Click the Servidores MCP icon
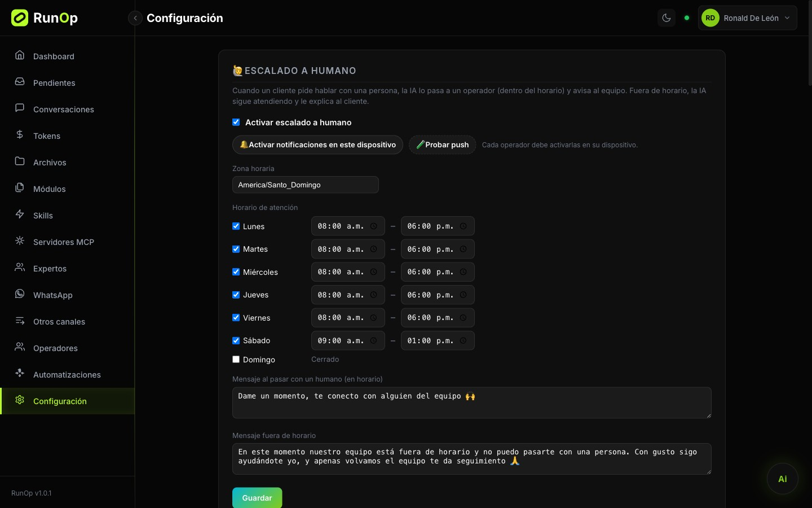The width and height of the screenshot is (812, 508). pyautogui.click(x=20, y=241)
